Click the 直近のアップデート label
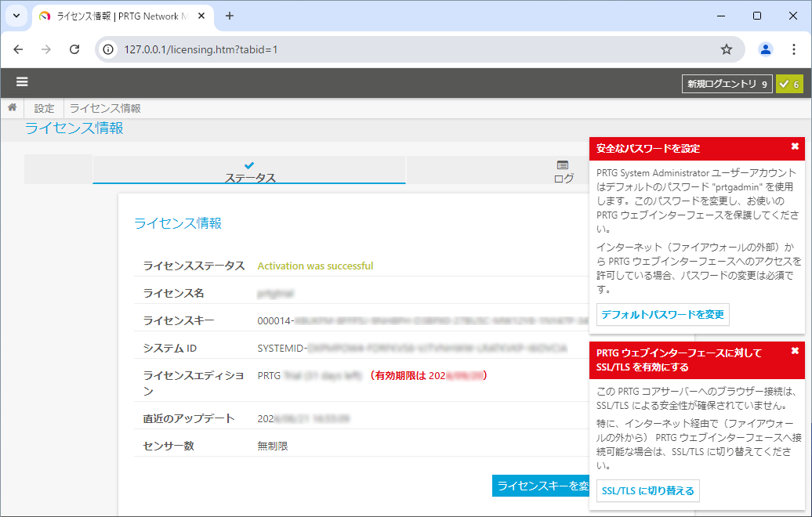The width and height of the screenshot is (812, 517). pos(188,418)
